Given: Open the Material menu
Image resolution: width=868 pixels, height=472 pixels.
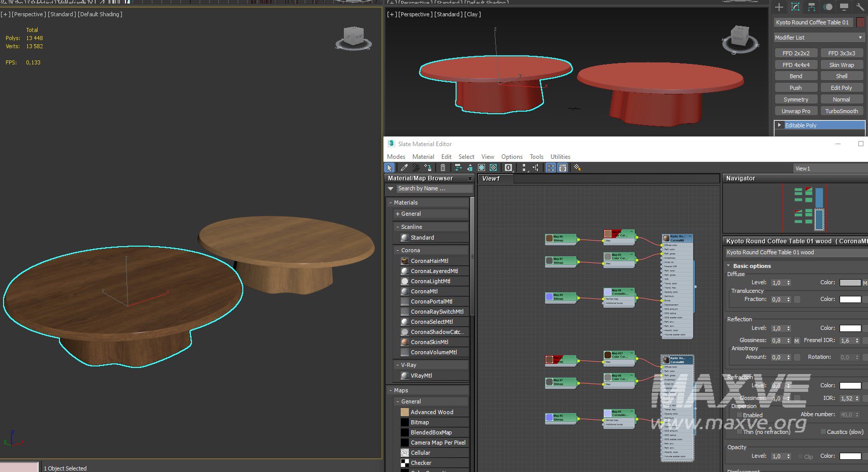Looking at the screenshot, I should click(423, 157).
